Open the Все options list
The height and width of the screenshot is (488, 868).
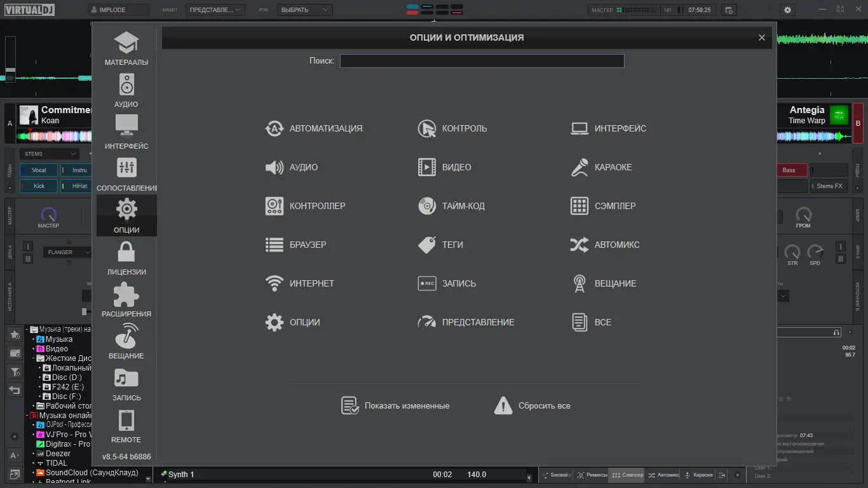[x=591, y=322]
